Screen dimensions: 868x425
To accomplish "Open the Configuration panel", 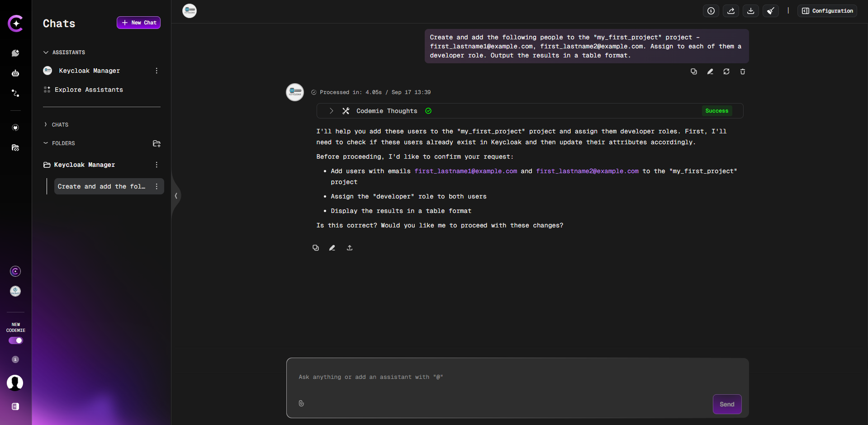I will point(827,11).
